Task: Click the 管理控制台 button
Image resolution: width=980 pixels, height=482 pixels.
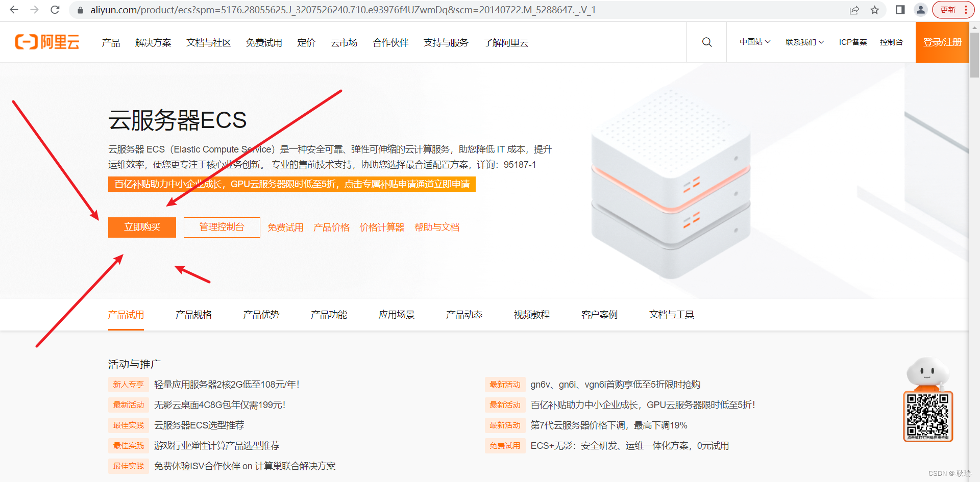Action: coord(222,227)
